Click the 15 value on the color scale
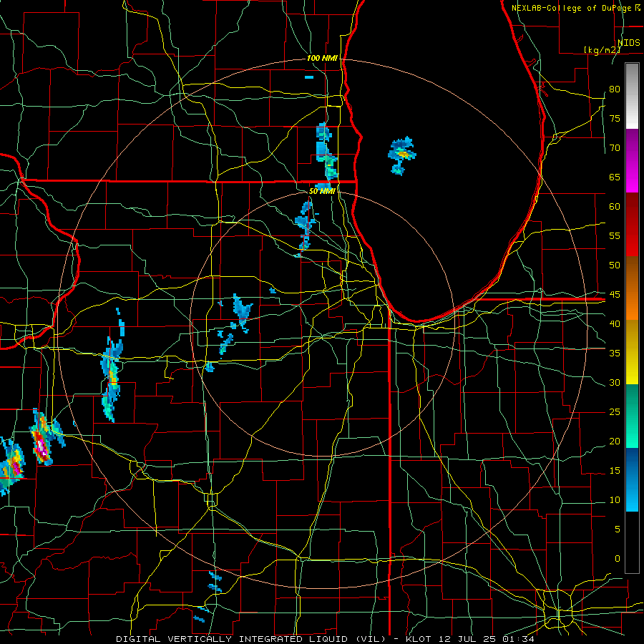The height and width of the screenshot is (644, 644). click(615, 471)
